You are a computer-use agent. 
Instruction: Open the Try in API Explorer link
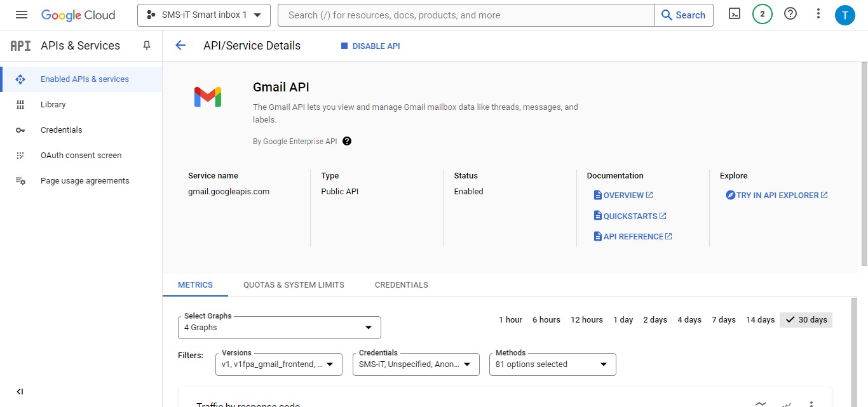(x=777, y=195)
